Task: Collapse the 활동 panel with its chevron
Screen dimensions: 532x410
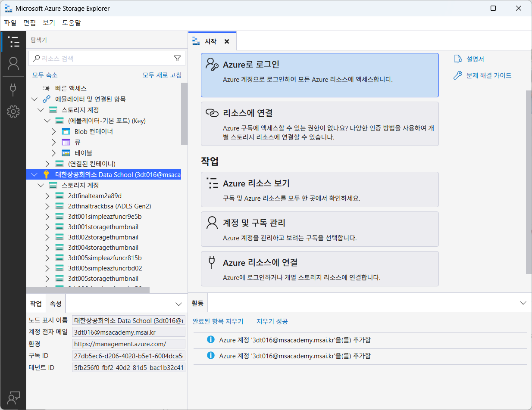Action: pyautogui.click(x=523, y=303)
